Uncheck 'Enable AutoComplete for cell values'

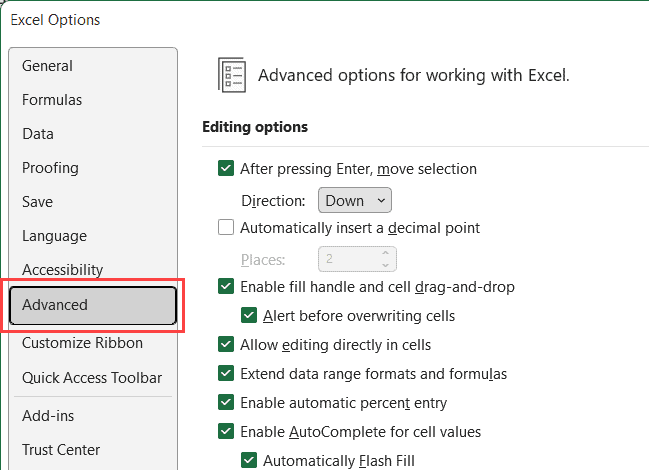pos(226,432)
